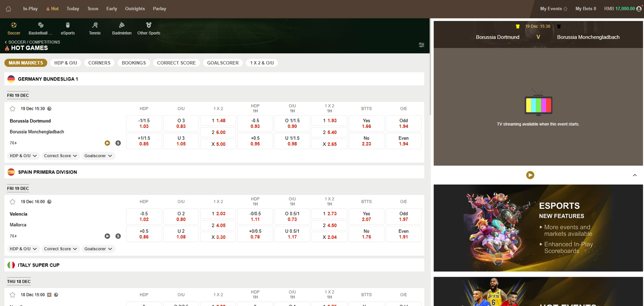Open the Tennis sport icon
This screenshot has width=644, height=306.
pyautogui.click(x=95, y=29)
